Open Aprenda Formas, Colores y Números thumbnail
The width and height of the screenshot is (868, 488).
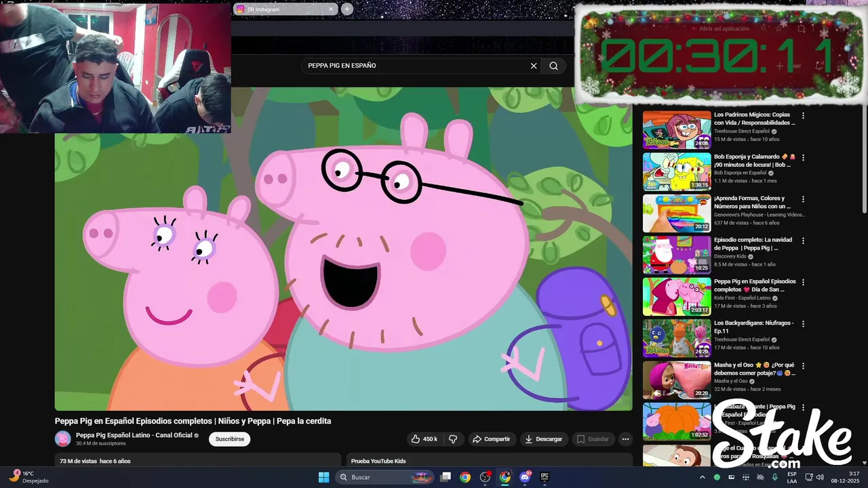click(677, 213)
